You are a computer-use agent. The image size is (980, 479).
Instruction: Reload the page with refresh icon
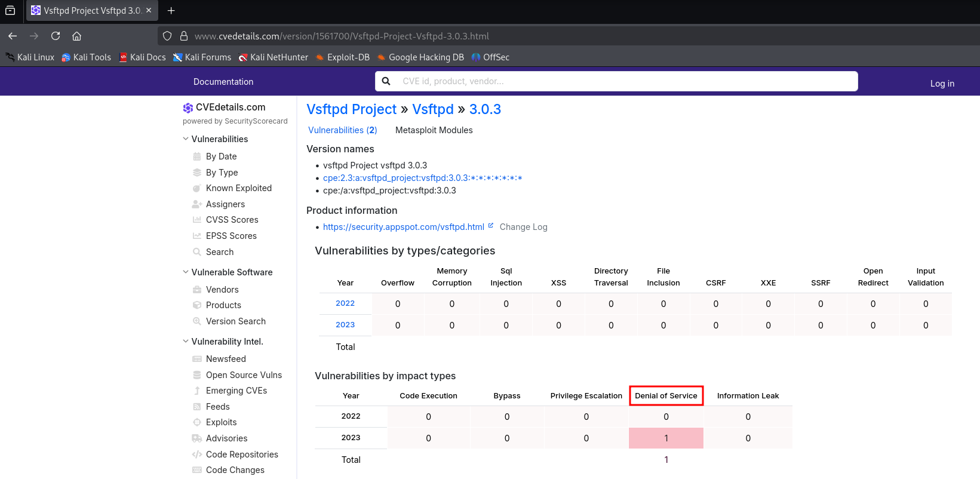[x=56, y=36]
